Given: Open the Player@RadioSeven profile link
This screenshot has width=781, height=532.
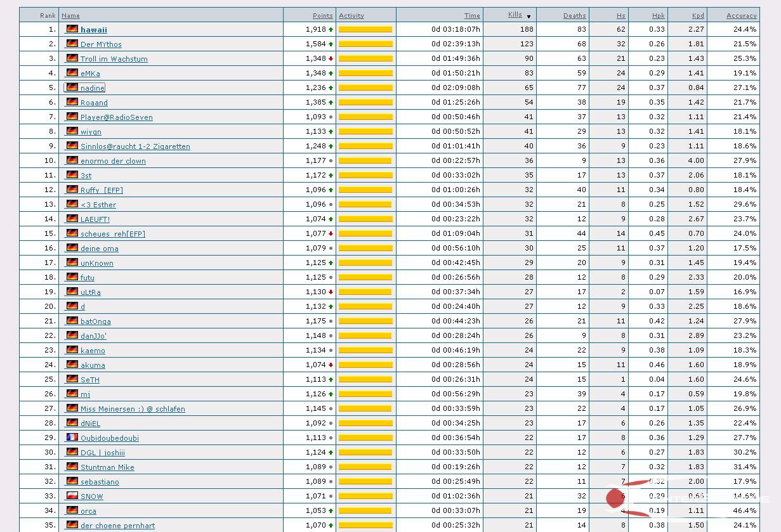Looking at the screenshot, I should 116,117.
